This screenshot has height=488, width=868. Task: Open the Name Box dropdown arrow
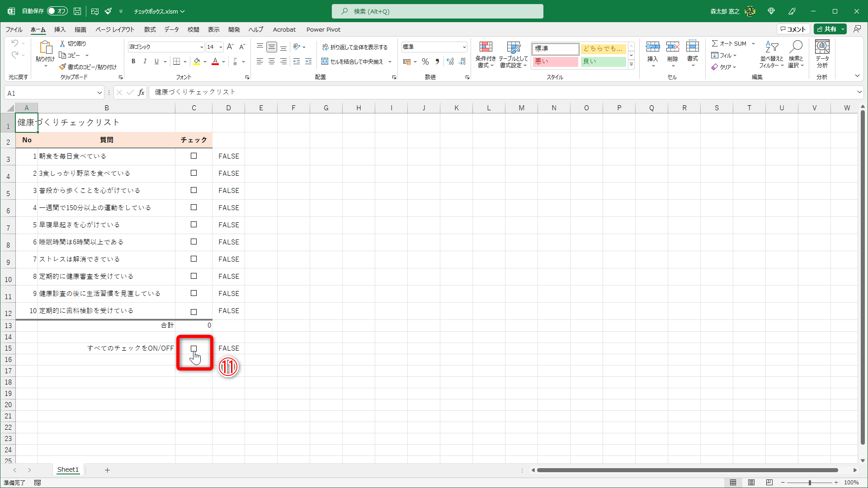99,93
